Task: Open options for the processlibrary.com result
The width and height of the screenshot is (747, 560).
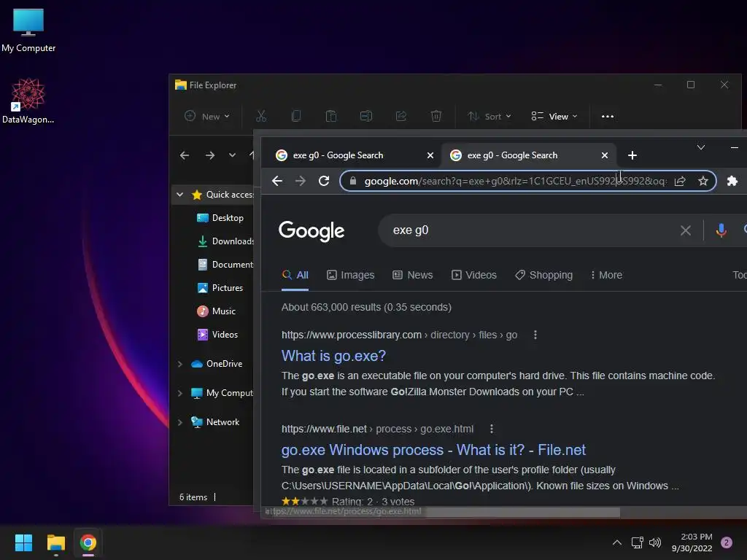Action: [535, 335]
